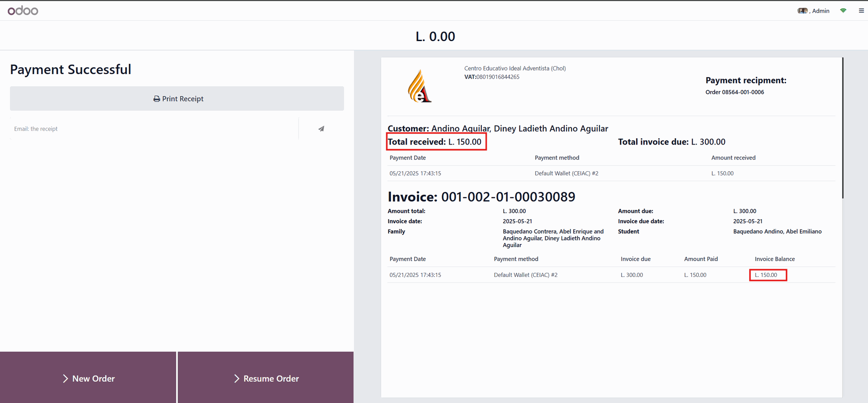
Task: Click the Admin username label
Action: [x=821, y=11]
